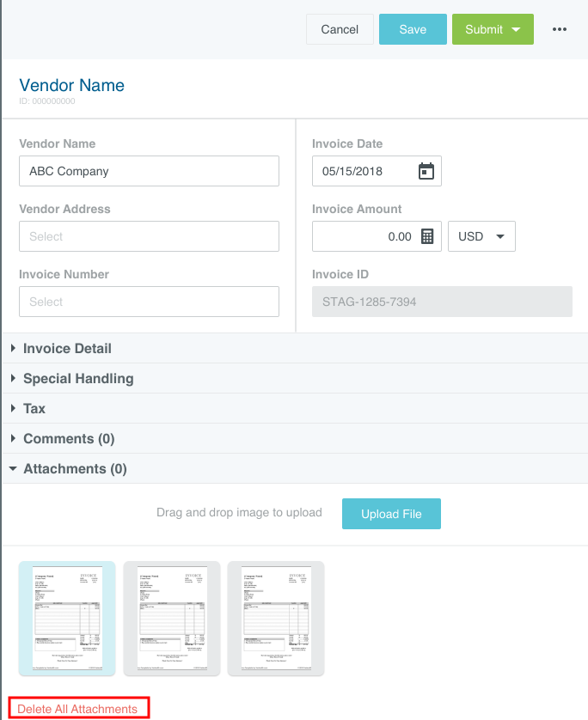The image size is (588, 720).
Task: Open the Submit button dropdown arrow
Action: click(x=516, y=29)
